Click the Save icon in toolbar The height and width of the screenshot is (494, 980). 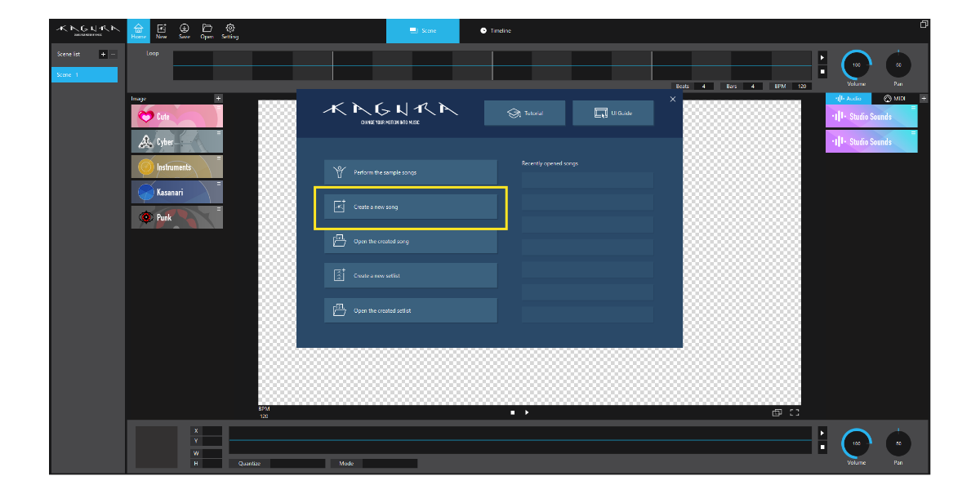coord(184,30)
